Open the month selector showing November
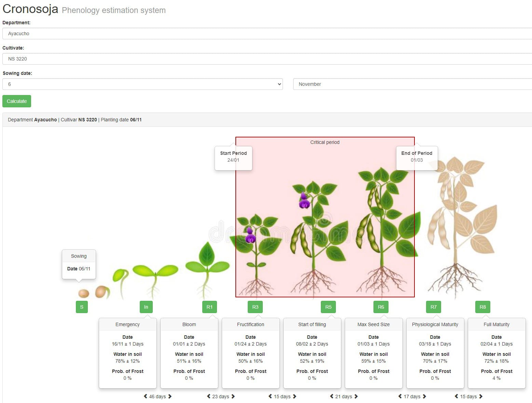 pyautogui.click(x=412, y=84)
